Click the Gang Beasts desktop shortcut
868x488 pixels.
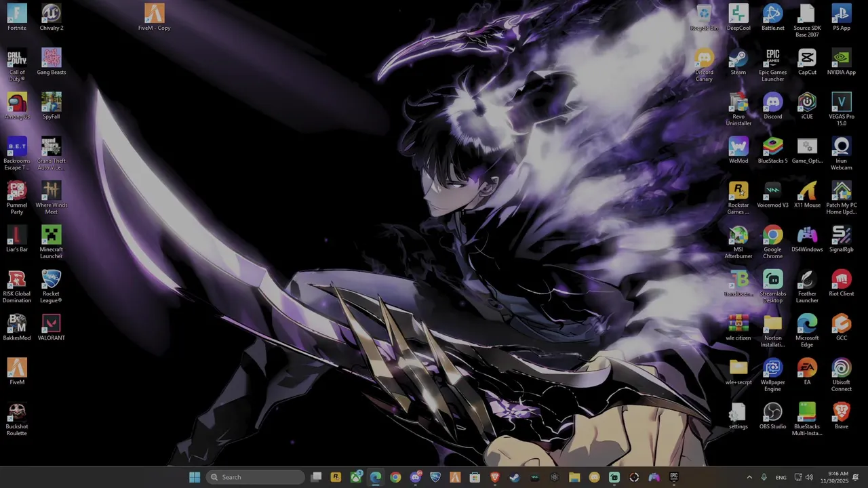52,62
